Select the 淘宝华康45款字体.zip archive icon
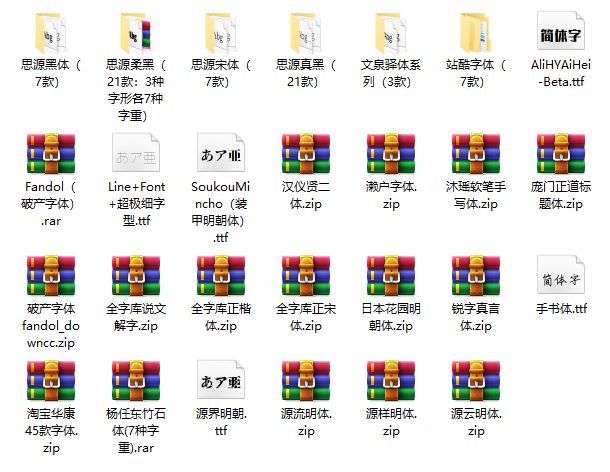 [x=51, y=381]
